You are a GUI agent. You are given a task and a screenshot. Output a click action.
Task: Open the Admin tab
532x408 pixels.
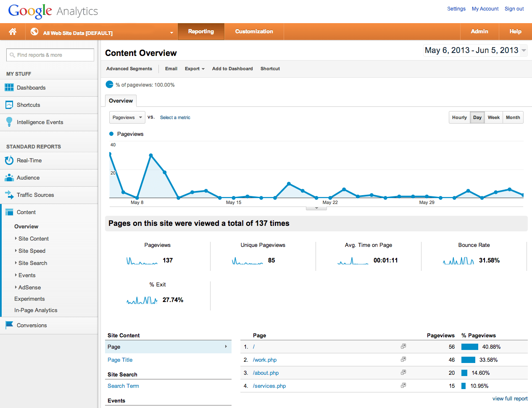[479, 32]
